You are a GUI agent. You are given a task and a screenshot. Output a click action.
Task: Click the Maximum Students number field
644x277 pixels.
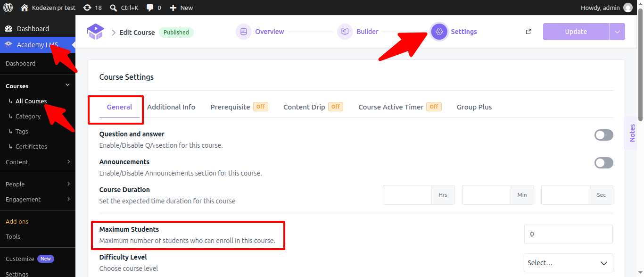pos(569,234)
